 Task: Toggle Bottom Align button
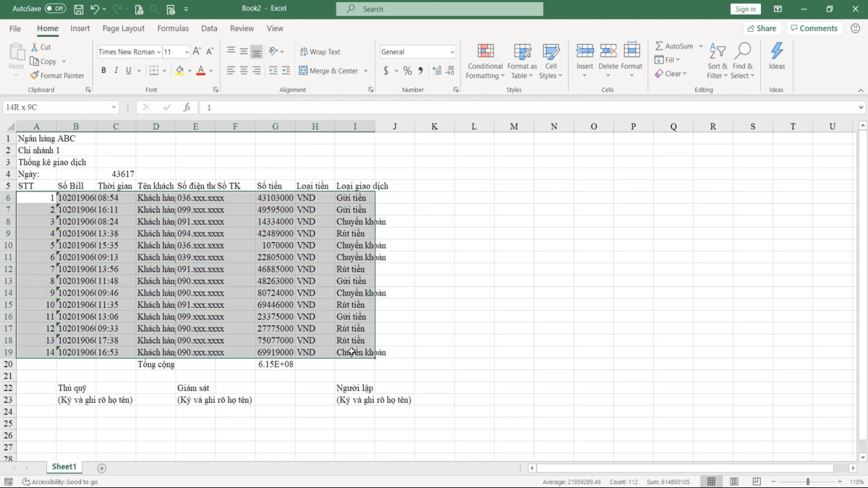click(x=256, y=52)
